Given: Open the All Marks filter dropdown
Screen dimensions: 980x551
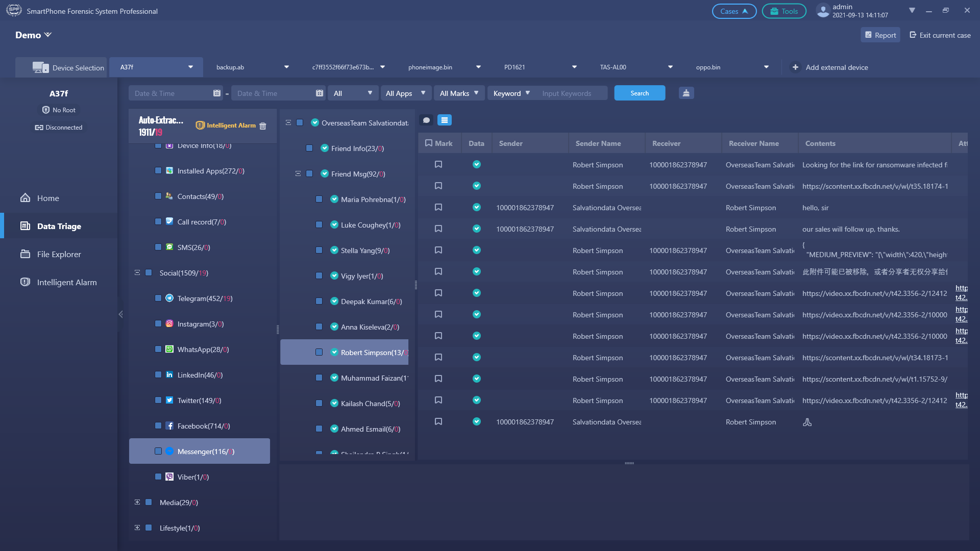Looking at the screenshot, I should tap(459, 93).
